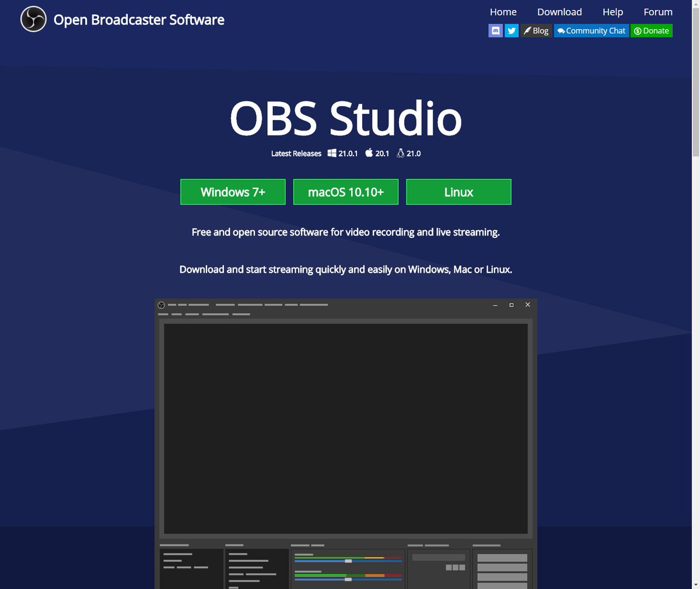Click the OBS preview screenshot image
The height and width of the screenshot is (589, 700).
(346, 444)
